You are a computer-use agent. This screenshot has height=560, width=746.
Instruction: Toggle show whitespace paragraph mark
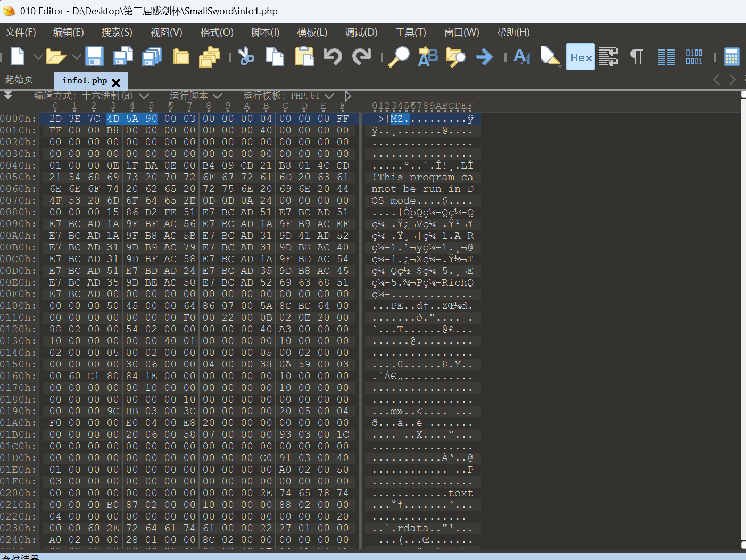pyautogui.click(x=636, y=56)
